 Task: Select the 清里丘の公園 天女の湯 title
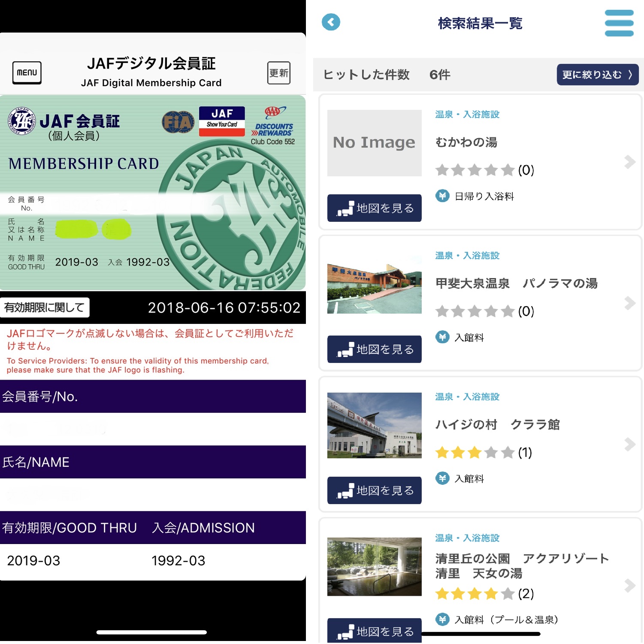coord(522,565)
